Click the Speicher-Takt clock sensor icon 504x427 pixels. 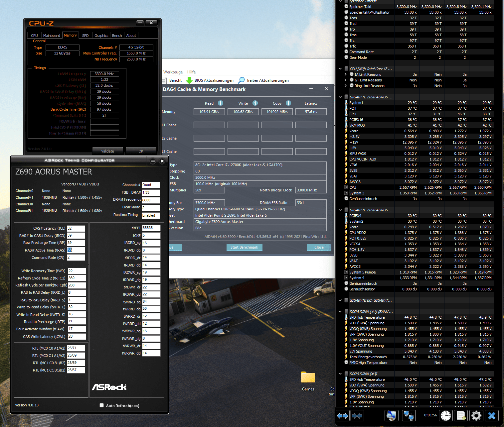coord(346,7)
